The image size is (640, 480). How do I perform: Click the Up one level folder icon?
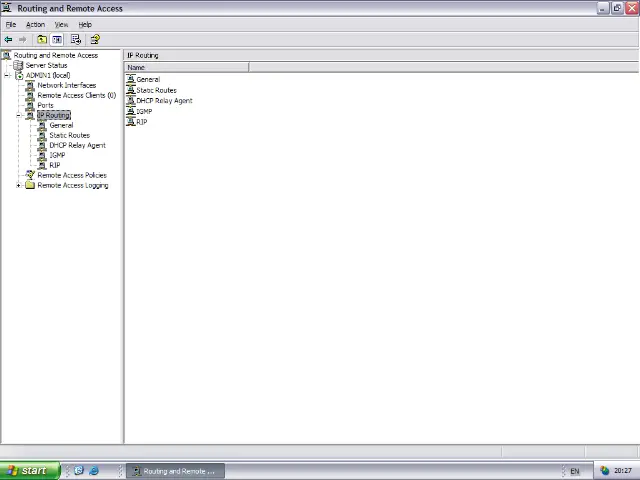tap(42, 40)
